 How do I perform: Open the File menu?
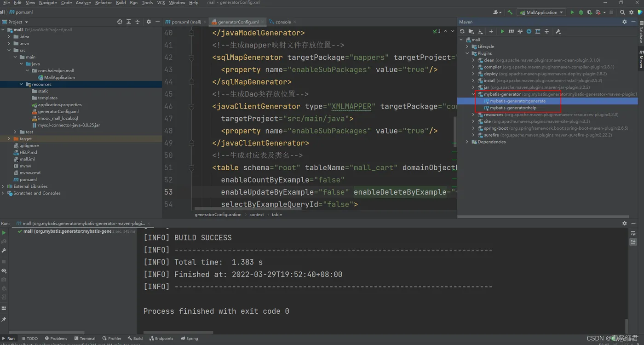point(6,2)
